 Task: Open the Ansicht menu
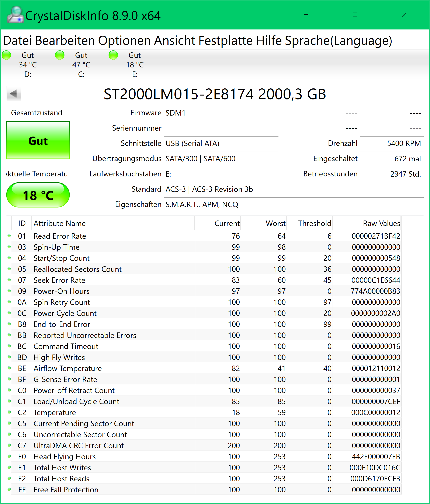pyautogui.click(x=175, y=40)
